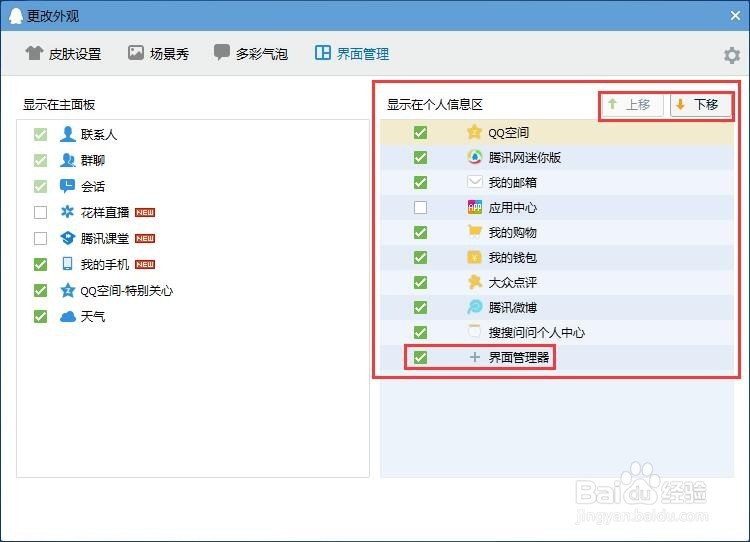The height and width of the screenshot is (542, 750).
Task: Click the layout icon for 界面管理
Action: (x=322, y=53)
